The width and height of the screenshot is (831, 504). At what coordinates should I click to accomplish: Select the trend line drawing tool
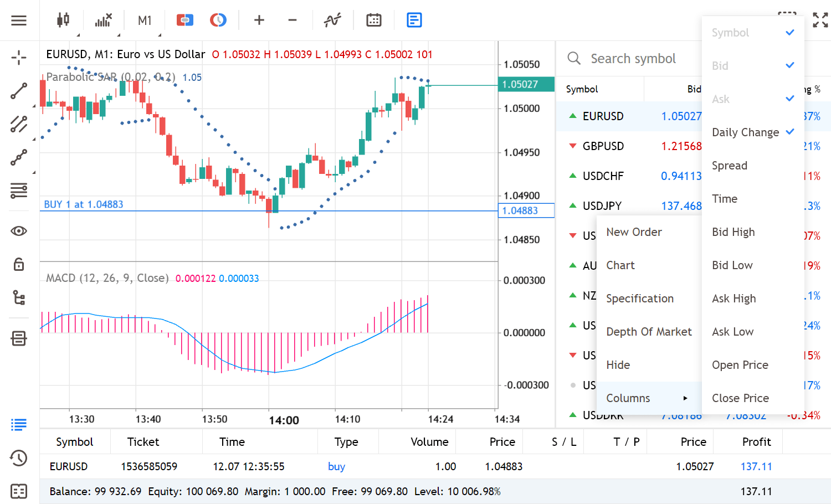pos(19,91)
